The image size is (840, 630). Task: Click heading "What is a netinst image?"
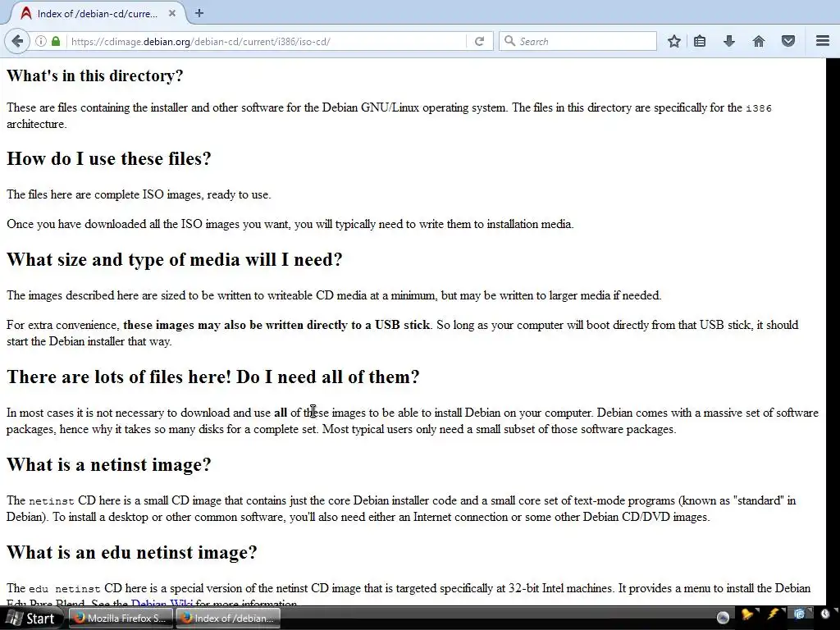(109, 464)
